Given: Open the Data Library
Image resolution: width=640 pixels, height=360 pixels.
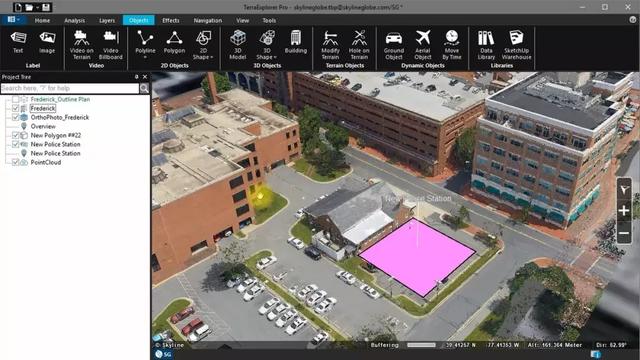Looking at the screenshot, I should click(x=486, y=45).
